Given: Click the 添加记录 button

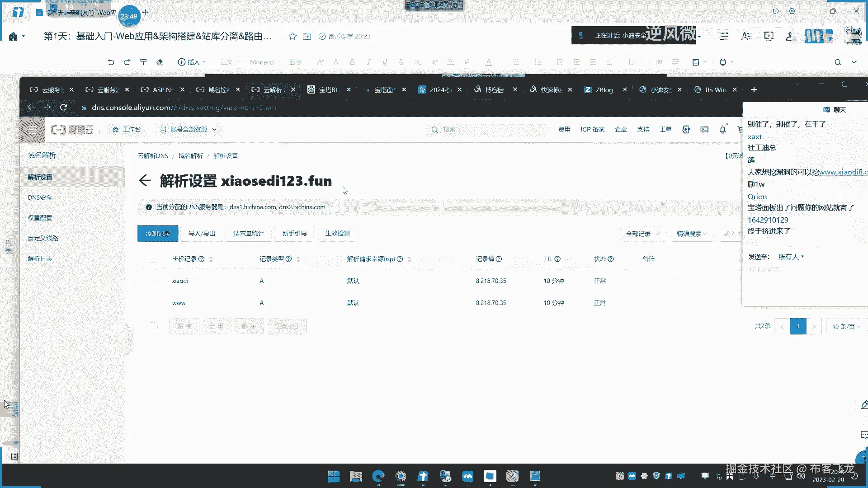Looking at the screenshot, I should click(158, 234).
